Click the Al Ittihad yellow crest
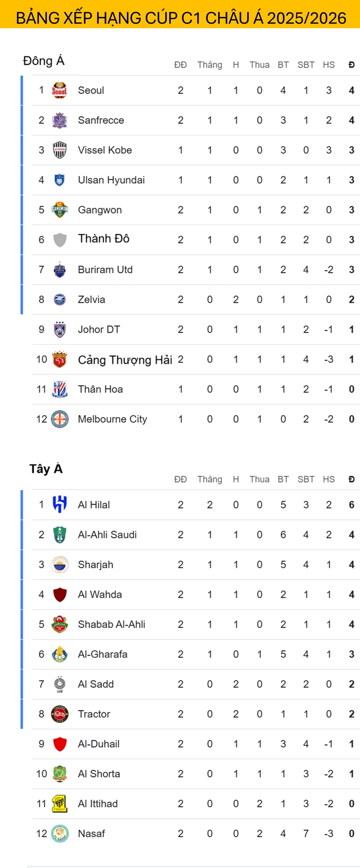Screen dimensions: 360x868 [60, 803]
